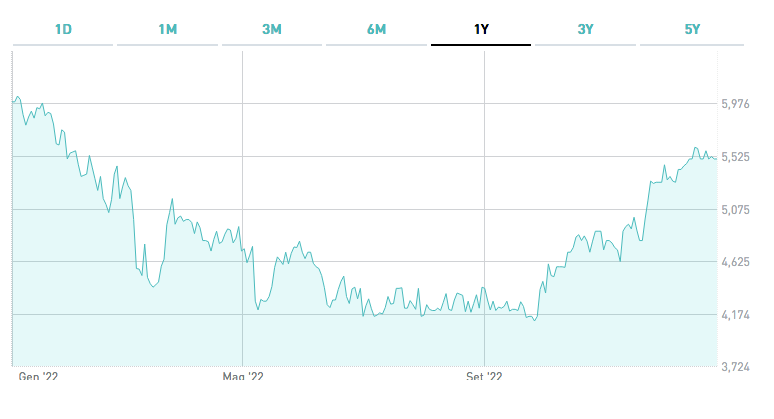The height and width of the screenshot is (419, 774).
Task: Show the 3Y price history
Action: click(585, 29)
